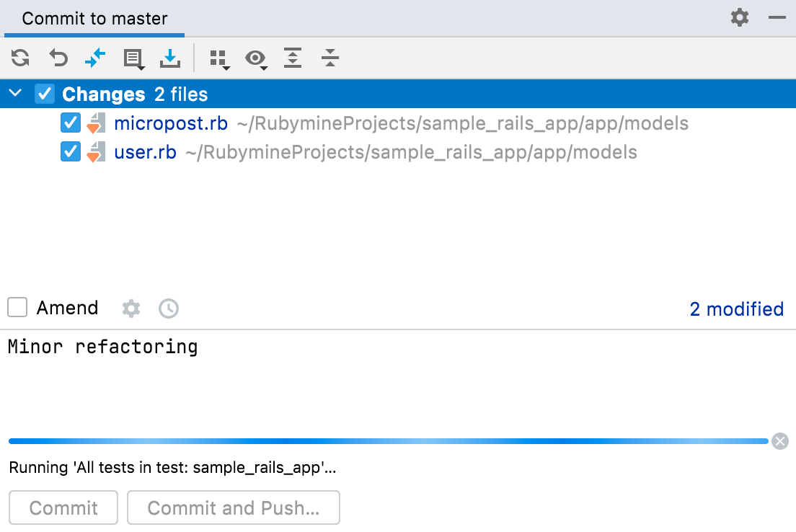This screenshot has width=796, height=532.
Task: Click the commit message history icon
Action: pos(168,309)
